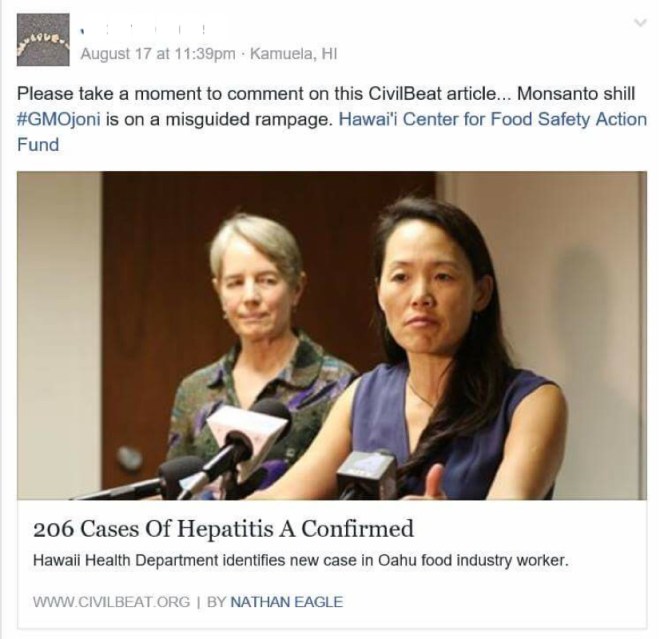Click the wrapped 'Fund' link text

point(38,145)
